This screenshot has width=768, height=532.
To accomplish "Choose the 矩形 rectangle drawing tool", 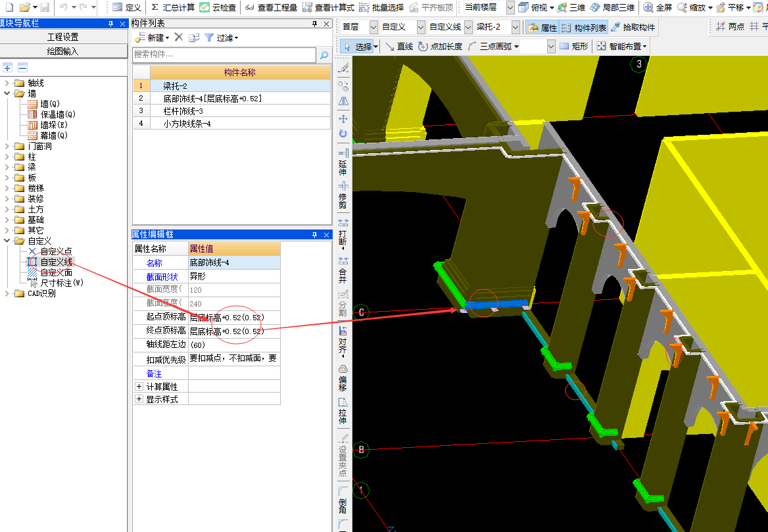I will 573,47.
